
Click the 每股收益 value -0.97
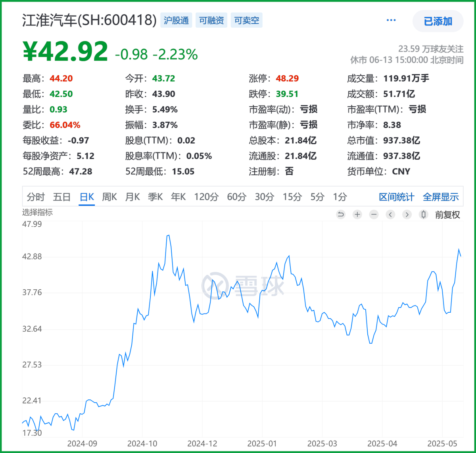(78, 140)
